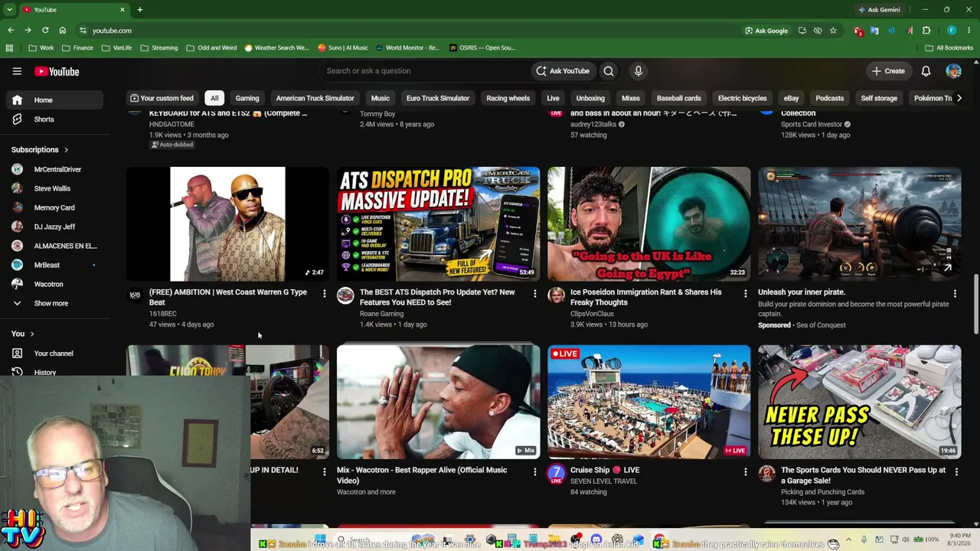Select the Euro Truck Simulator chip
Viewport: 980px width, 551px height.
(438, 98)
